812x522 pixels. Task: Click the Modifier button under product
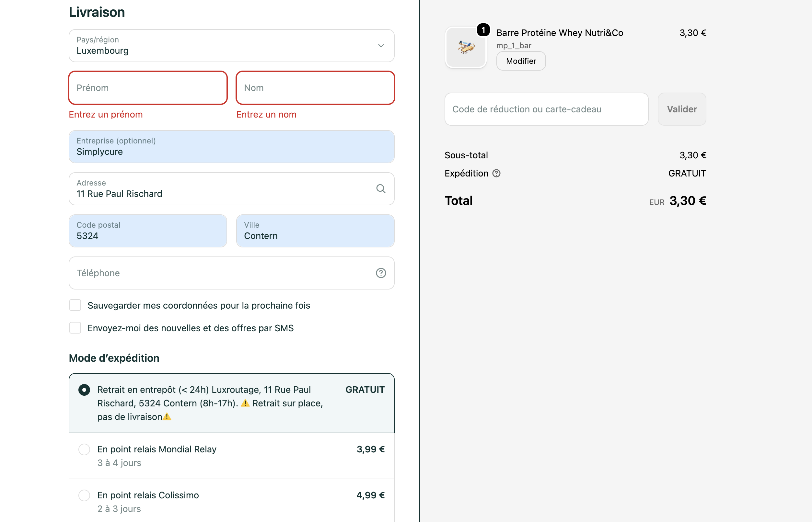coord(521,61)
